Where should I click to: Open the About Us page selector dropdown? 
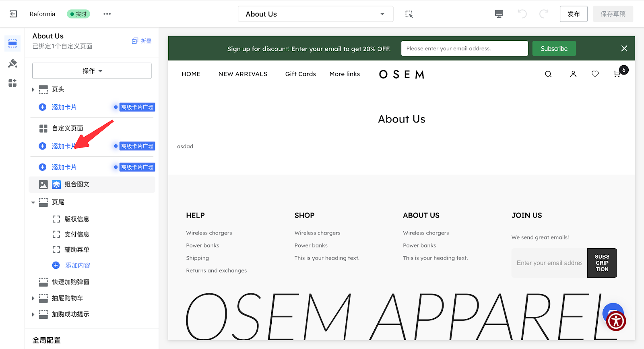(x=315, y=14)
